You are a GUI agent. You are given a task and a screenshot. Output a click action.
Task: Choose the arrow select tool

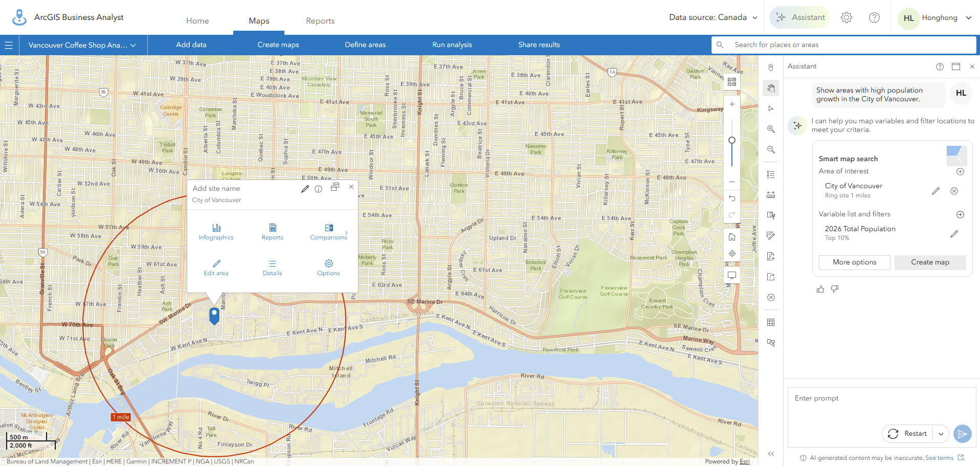[x=771, y=108]
